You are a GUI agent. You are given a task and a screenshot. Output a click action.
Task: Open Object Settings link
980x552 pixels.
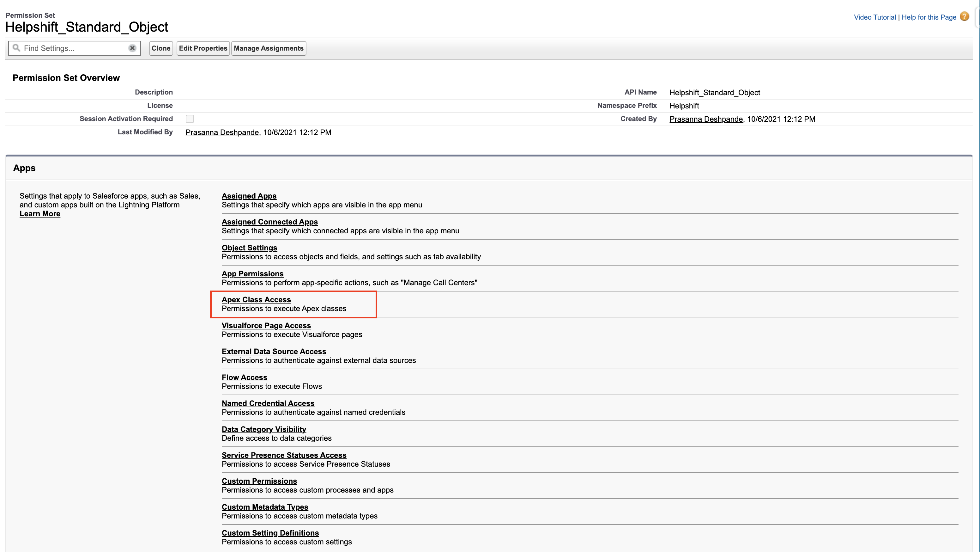249,248
